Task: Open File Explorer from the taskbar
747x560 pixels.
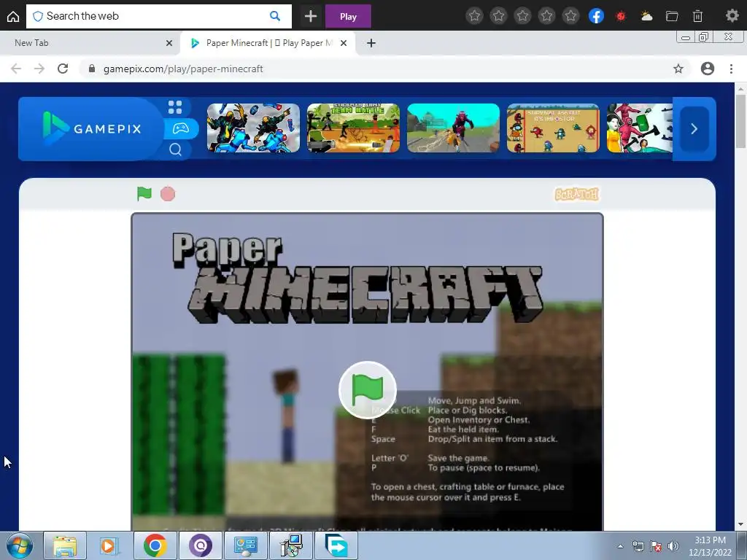Action: [65, 545]
